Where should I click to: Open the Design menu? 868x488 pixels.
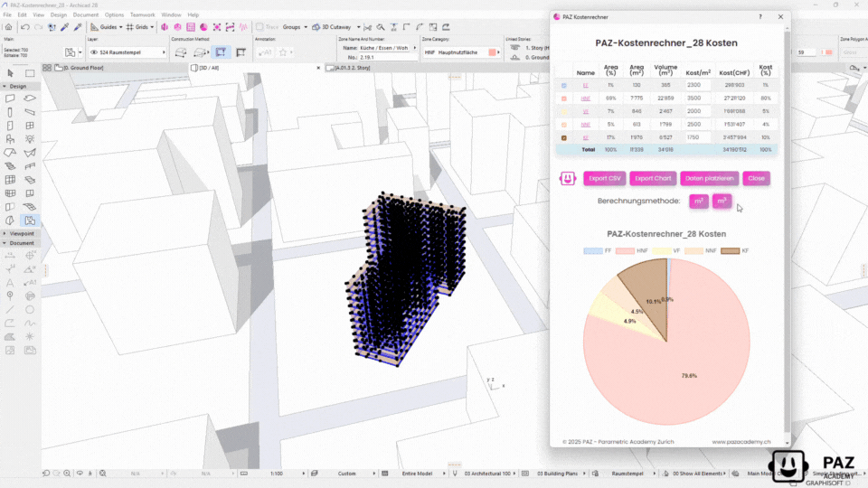pos(58,15)
